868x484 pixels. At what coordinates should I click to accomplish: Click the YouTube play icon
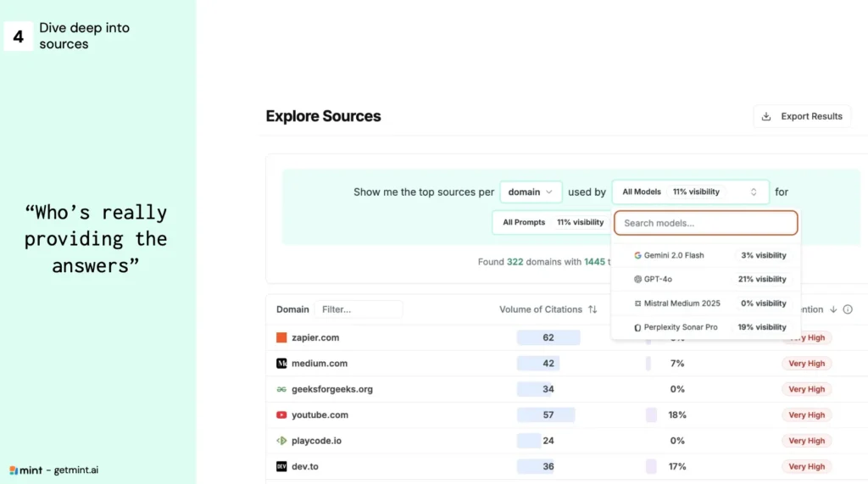281,415
